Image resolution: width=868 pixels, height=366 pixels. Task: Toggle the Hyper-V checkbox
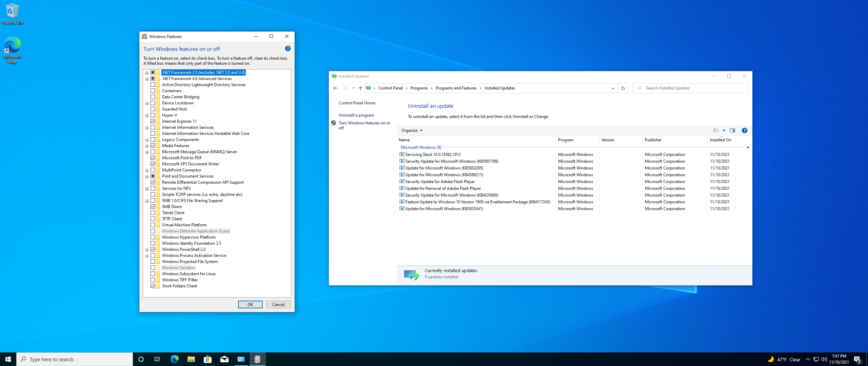click(153, 115)
